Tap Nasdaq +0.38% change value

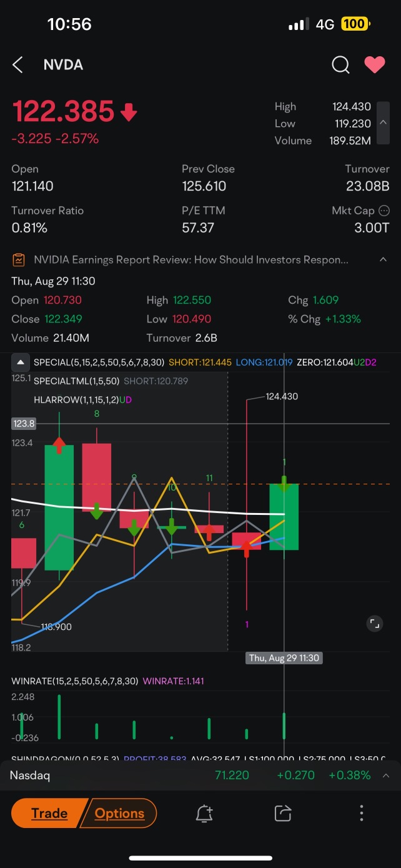[x=350, y=776]
